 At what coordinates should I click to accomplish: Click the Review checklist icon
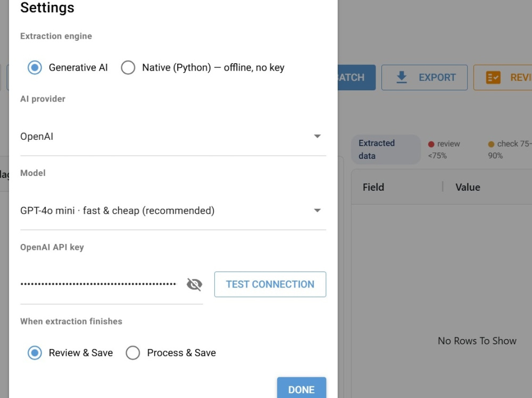(493, 77)
